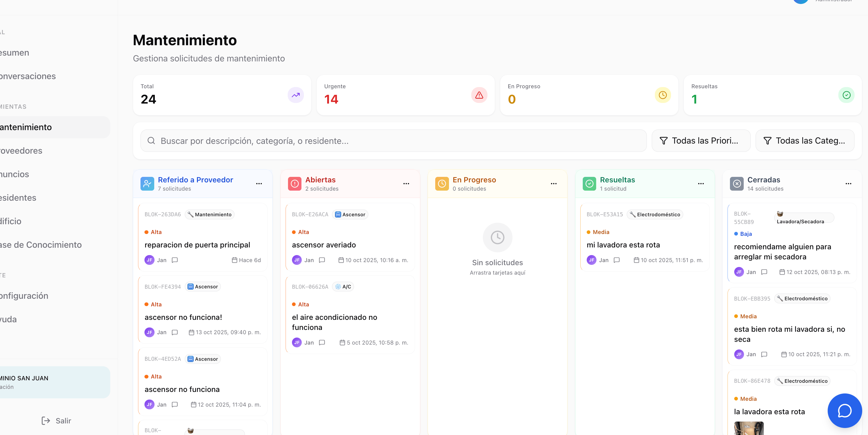The image size is (868, 435).
Task: Open the blue chat bubble button
Action: (x=844, y=410)
